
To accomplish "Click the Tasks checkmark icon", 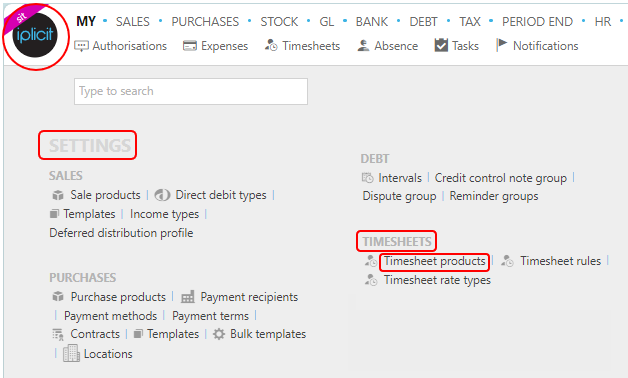I will coord(441,45).
